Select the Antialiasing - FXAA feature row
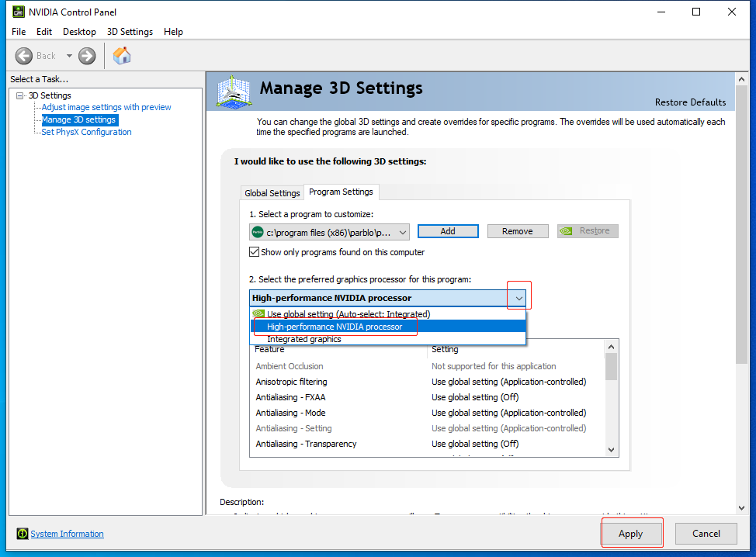This screenshot has height=557, width=756. pyautogui.click(x=427, y=397)
